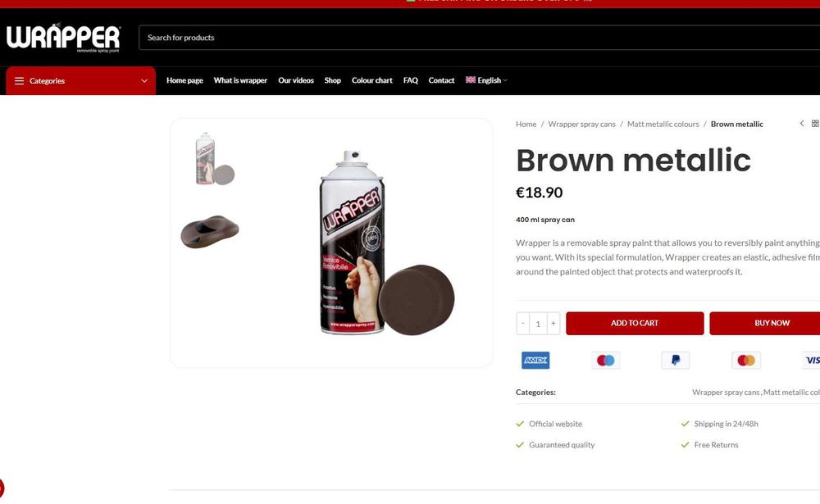Image resolution: width=820 pixels, height=504 pixels.
Task: Click the Maestro payment icon
Action: pos(606,361)
